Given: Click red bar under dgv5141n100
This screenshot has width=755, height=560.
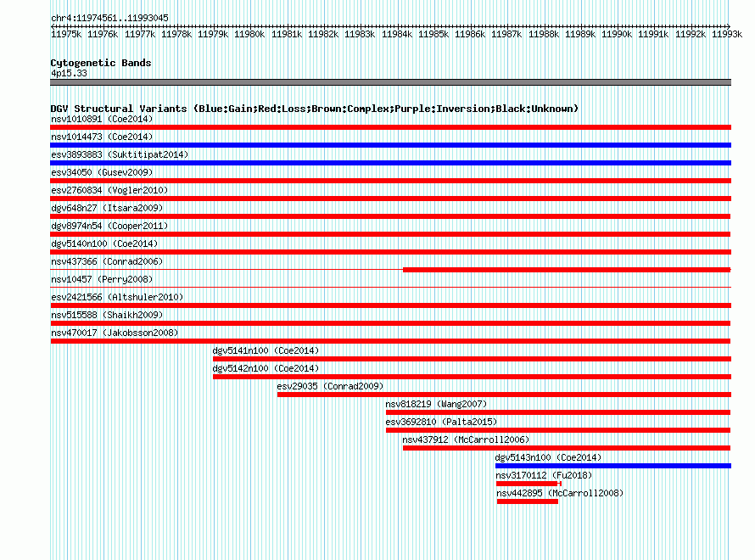Looking at the screenshot, I should click(x=472, y=359).
